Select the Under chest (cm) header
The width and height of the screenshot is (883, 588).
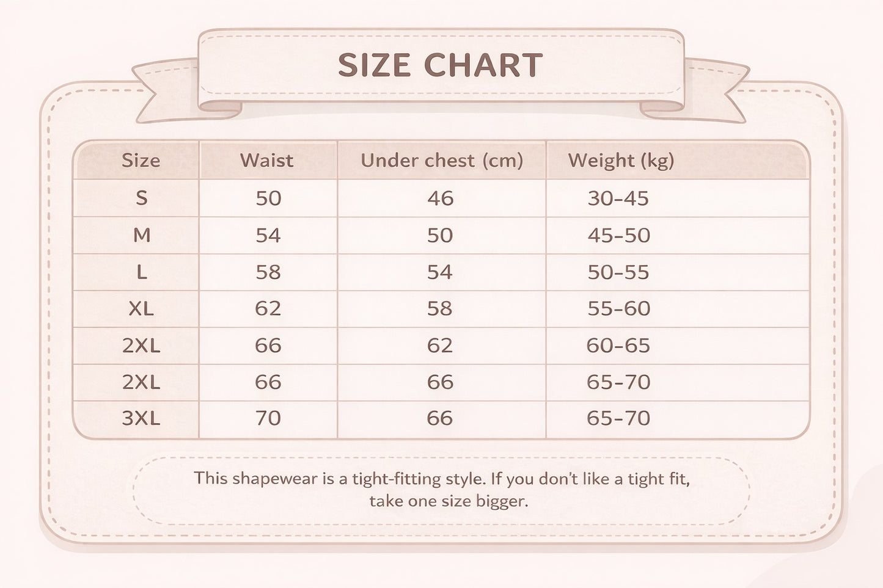point(441,161)
